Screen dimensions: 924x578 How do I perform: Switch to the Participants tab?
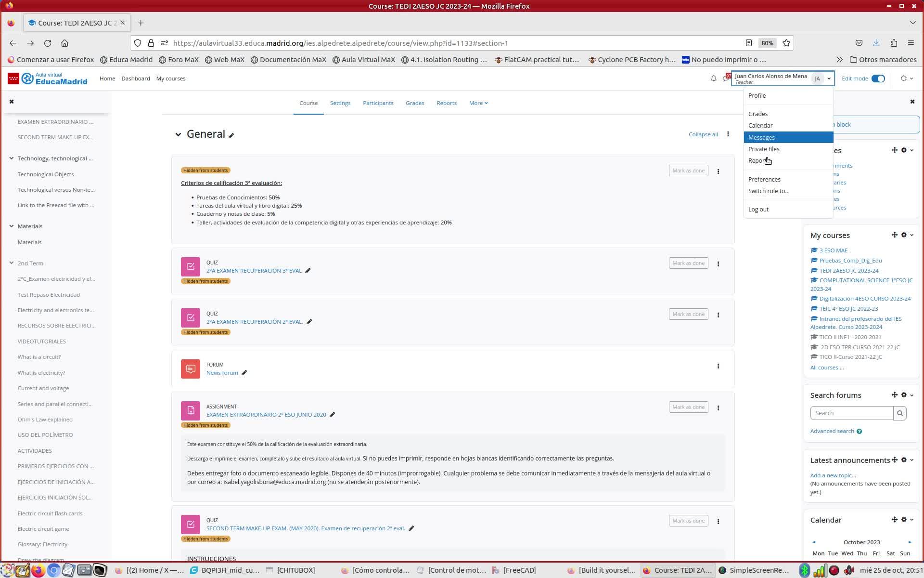point(378,103)
